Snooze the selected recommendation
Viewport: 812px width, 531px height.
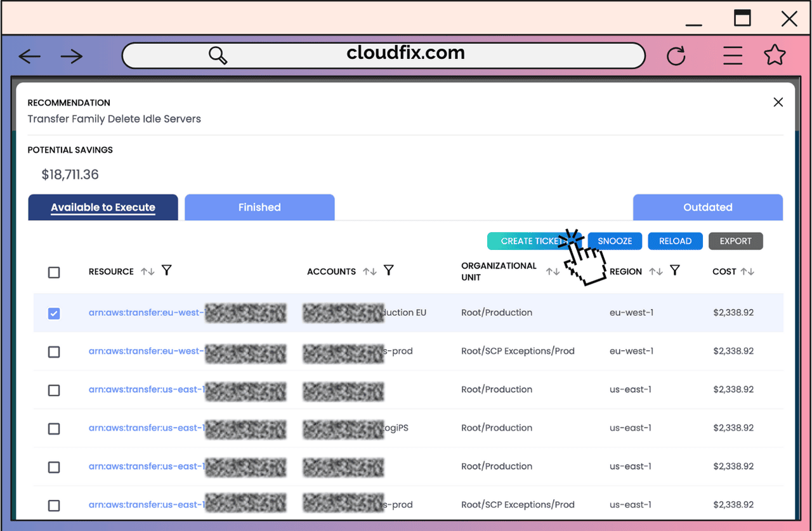615,241
